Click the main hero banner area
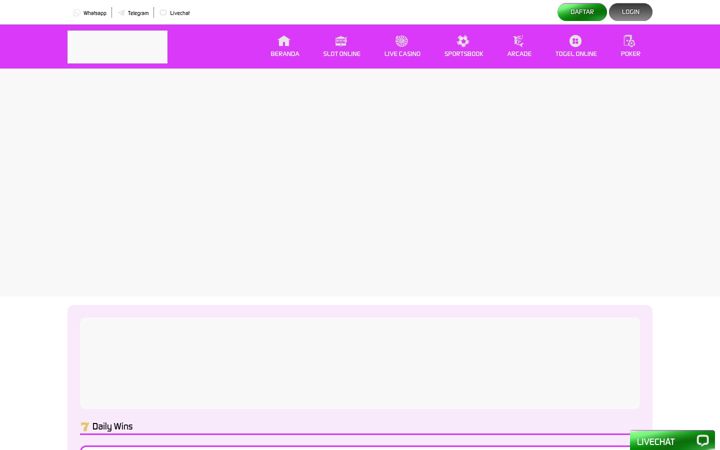 [x=360, y=182]
